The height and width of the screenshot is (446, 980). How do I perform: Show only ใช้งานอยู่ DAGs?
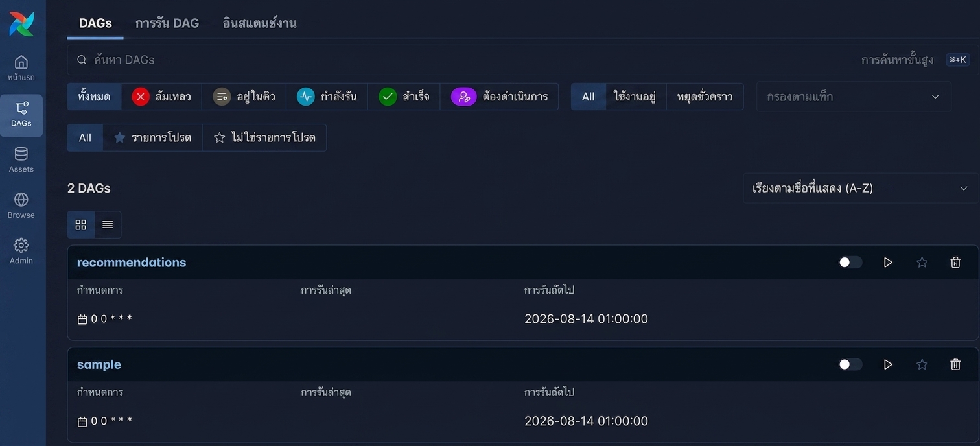point(635,97)
